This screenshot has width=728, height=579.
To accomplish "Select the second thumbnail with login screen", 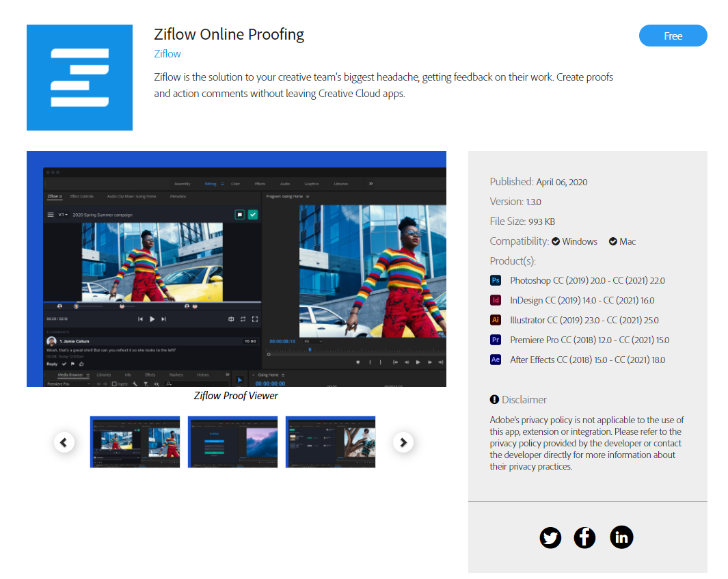I will pos(232,442).
